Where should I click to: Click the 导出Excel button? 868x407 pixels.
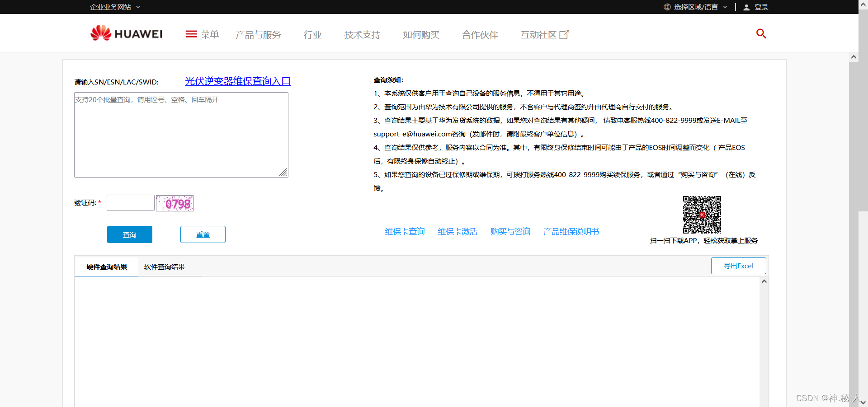[739, 266]
